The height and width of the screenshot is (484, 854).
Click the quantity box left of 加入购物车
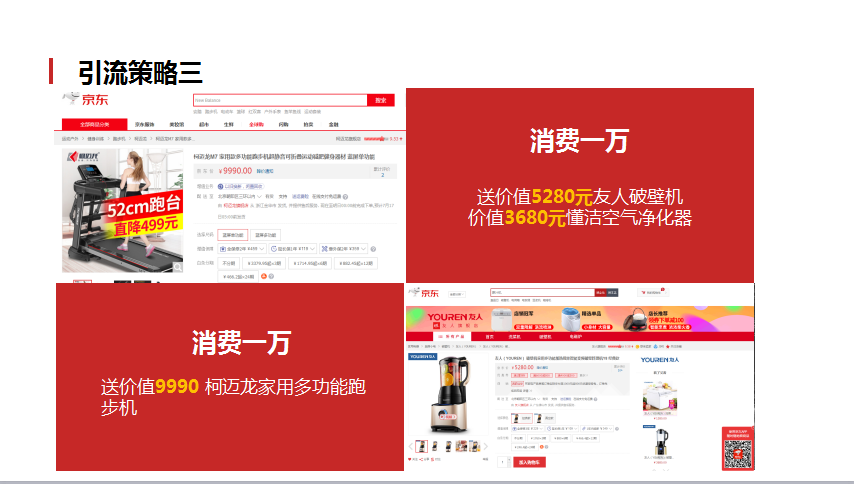(x=502, y=462)
